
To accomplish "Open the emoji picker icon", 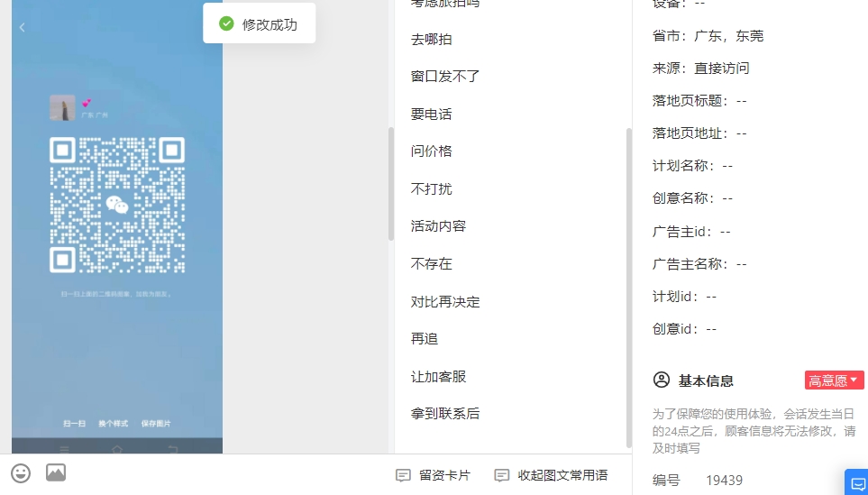I will pos(21,473).
